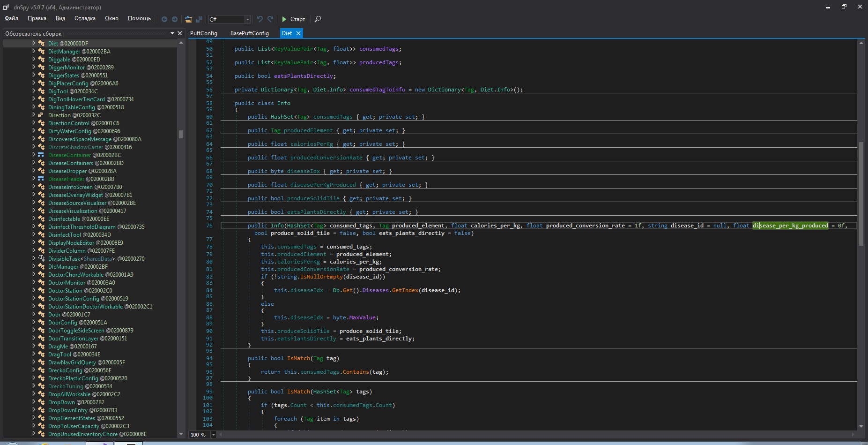This screenshot has width=868, height=445.
Task: Click the Undo toolbar icon
Action: coord(260,19)
